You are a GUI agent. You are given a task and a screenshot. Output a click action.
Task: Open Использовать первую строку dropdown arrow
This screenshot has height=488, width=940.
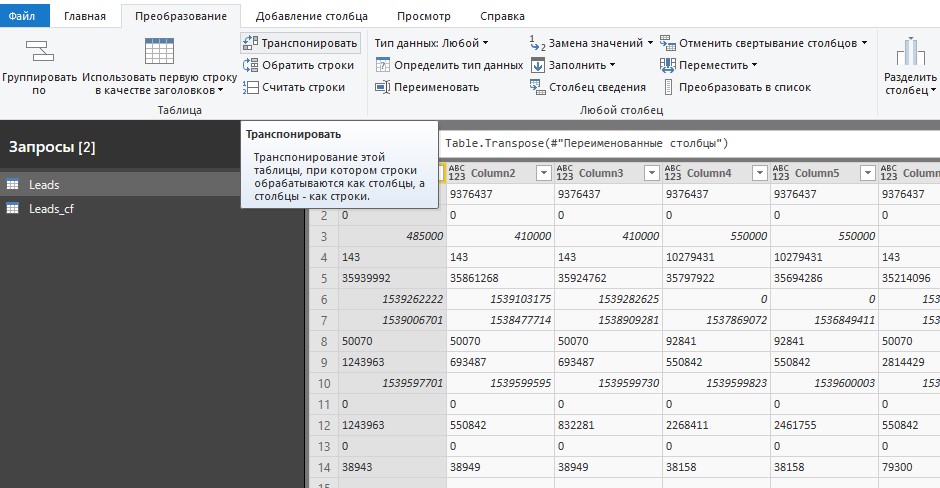click(x=221, y=91)
